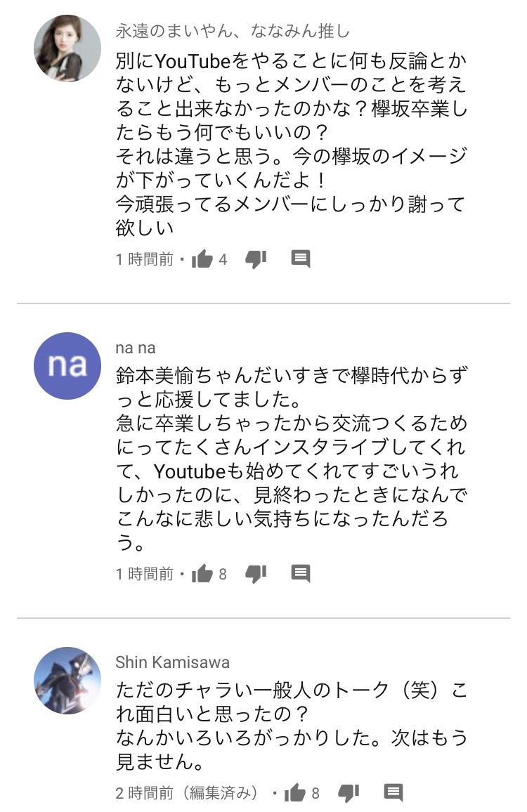Dislike the comment by 永遠のまいやん、ななみん推し
Image resolution: width=527 pixels, height=812 pixels.
click(256, 259)
